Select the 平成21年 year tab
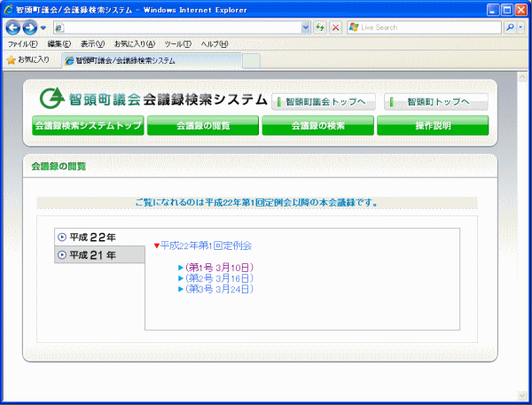Viewport: 532px width, 405px height. click(x=99, y=254)
